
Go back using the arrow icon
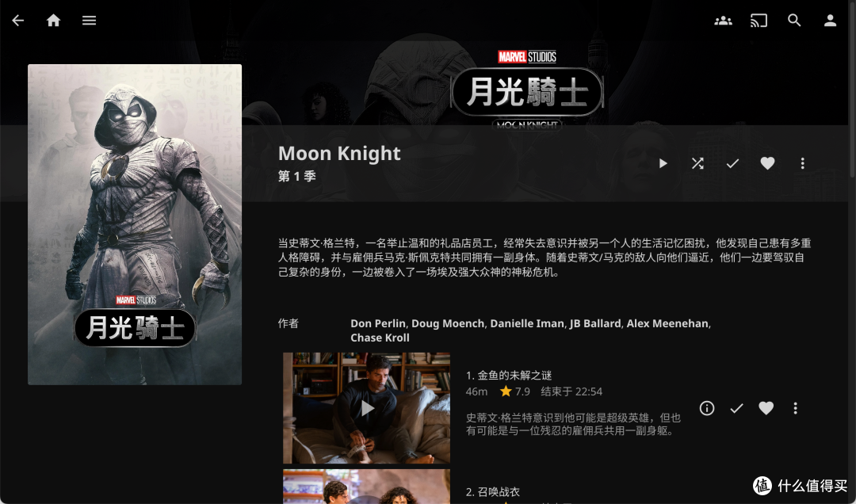[x=18, y=21]
